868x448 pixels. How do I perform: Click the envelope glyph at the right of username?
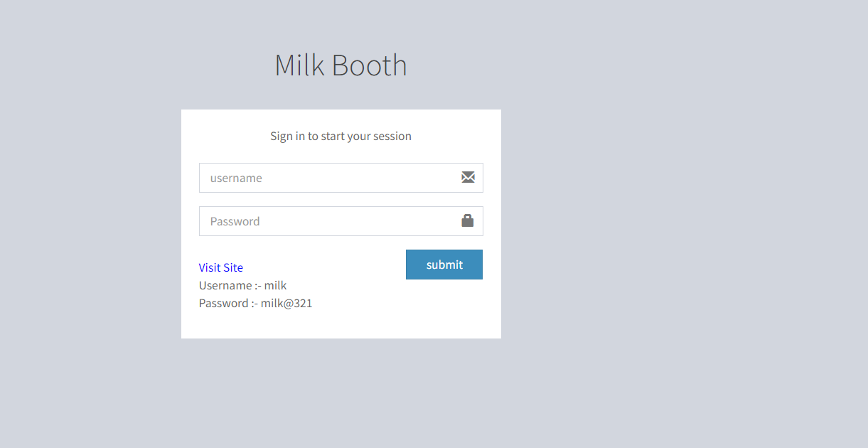(468, 177)
